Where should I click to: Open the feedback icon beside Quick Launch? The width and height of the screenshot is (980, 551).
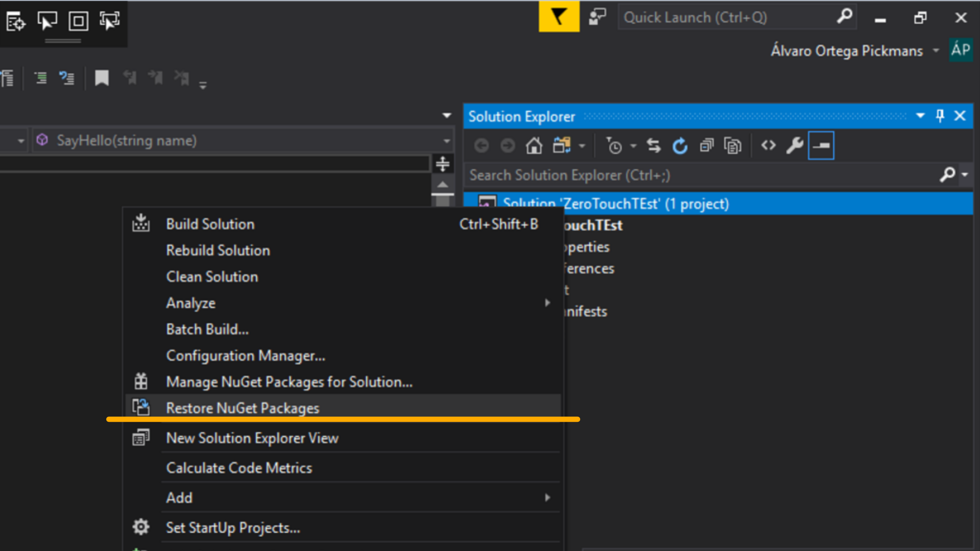point(597,17)
